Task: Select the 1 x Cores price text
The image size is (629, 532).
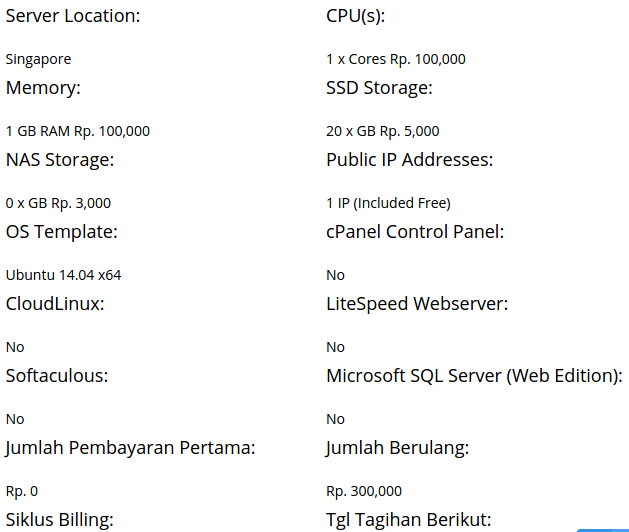Action: [x=395, y=59]
